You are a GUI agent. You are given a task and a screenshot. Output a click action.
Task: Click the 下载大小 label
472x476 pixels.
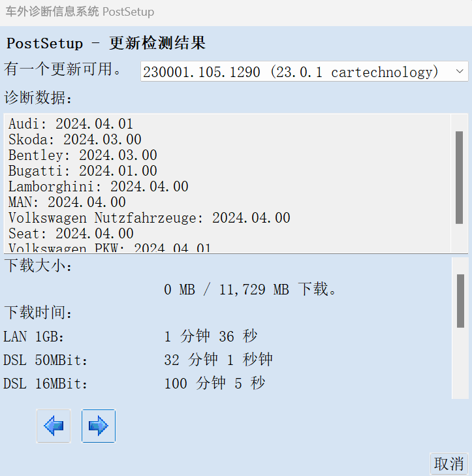[x=38, y=266]
